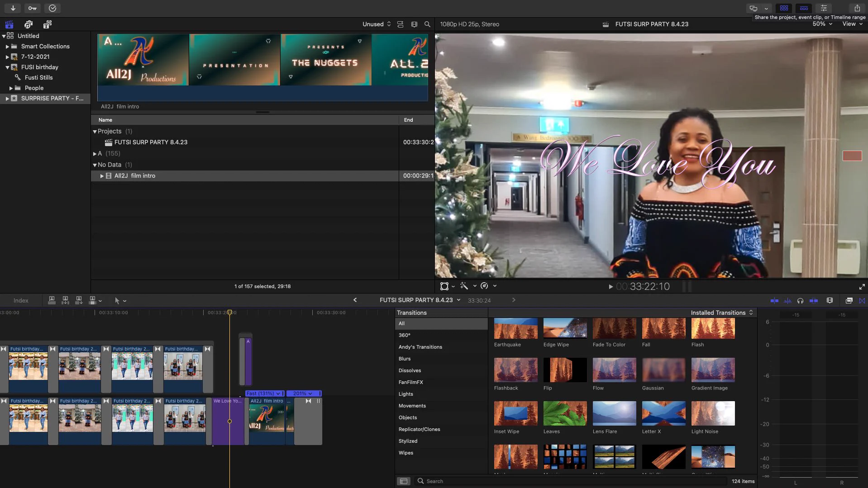Viewport: 868px width, 488px height.
Task: Open the Titles and Generators sidebar
Action: (x=48, y=24)
